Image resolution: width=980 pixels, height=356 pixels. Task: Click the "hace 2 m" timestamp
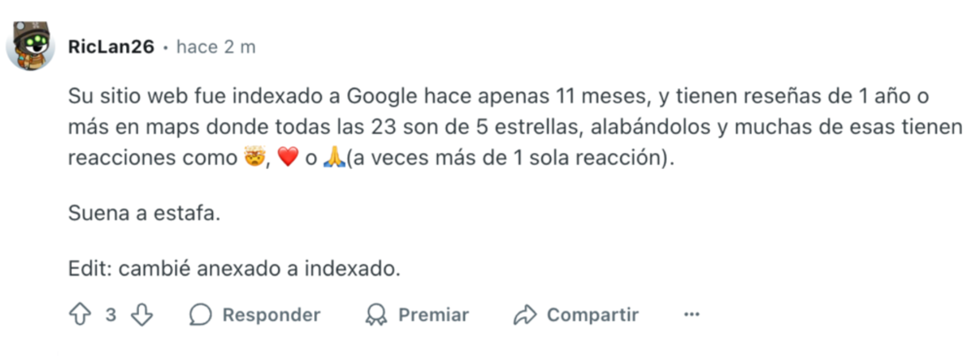[216, 47]
